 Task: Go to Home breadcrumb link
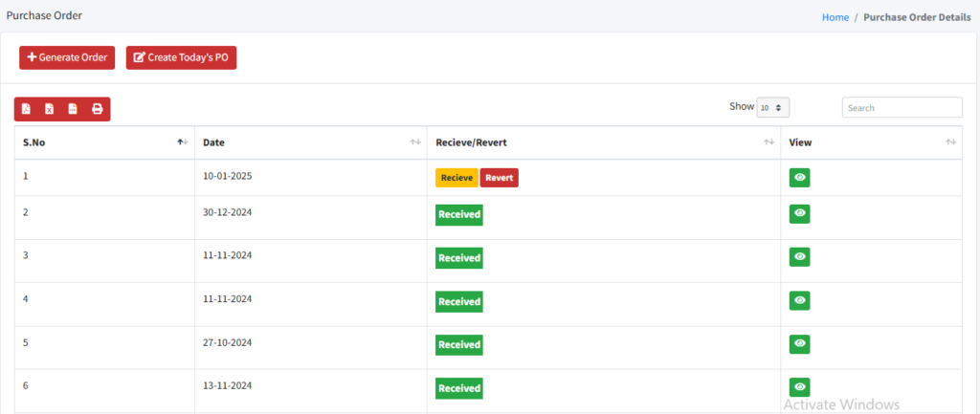point(835,17)
